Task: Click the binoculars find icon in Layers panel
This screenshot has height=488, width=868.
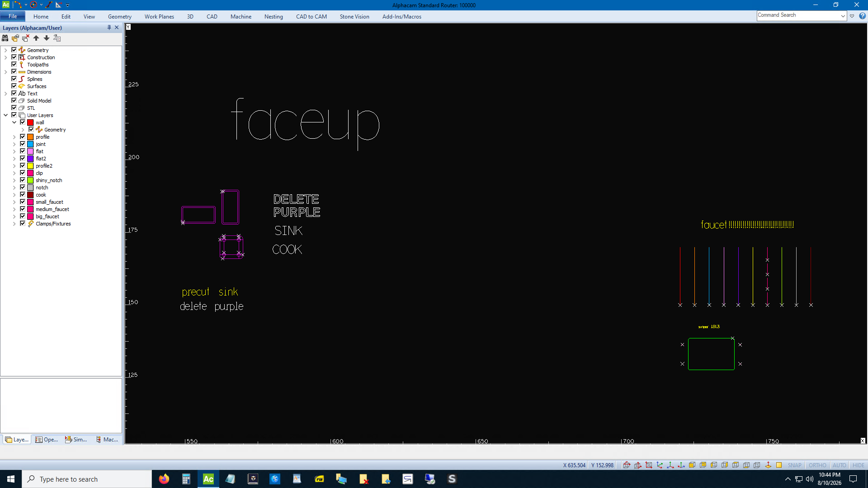Action: (5, 38)
